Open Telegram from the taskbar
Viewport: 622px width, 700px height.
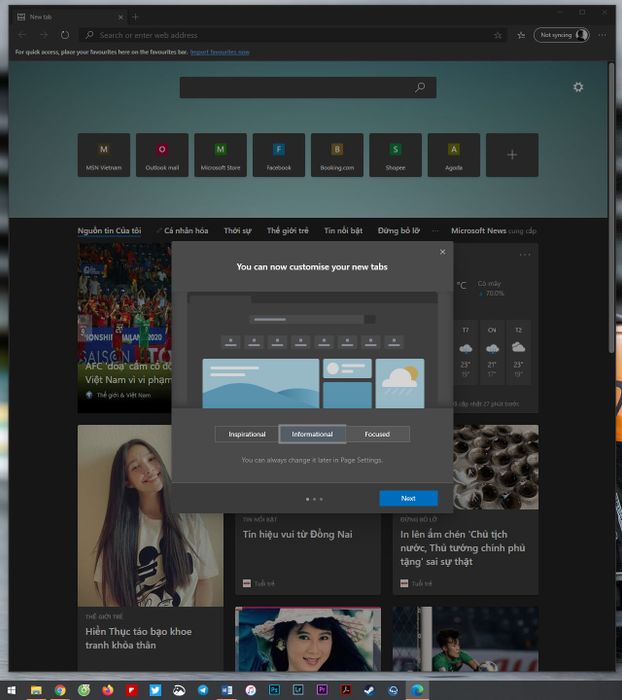tap(203, 690)
